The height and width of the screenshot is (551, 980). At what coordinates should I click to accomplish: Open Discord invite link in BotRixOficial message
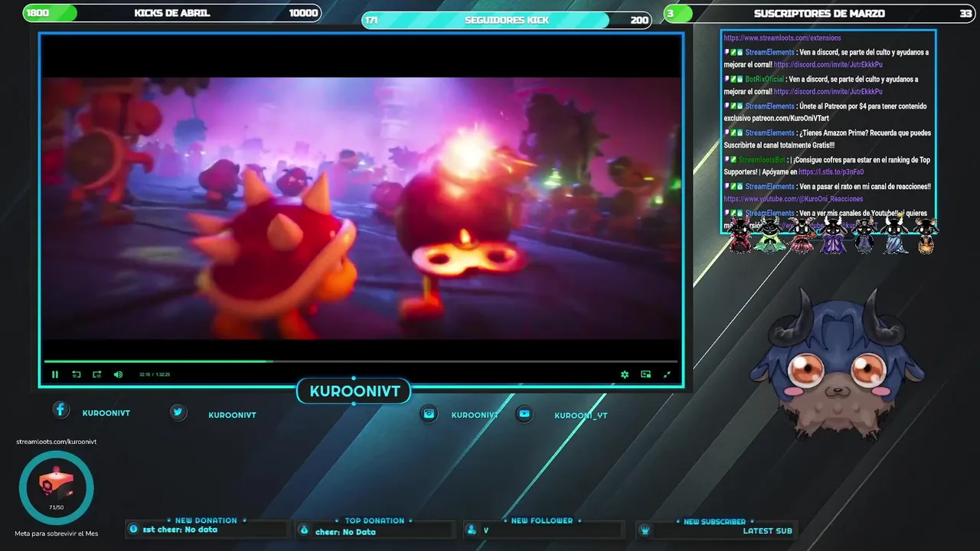[828, 92]
